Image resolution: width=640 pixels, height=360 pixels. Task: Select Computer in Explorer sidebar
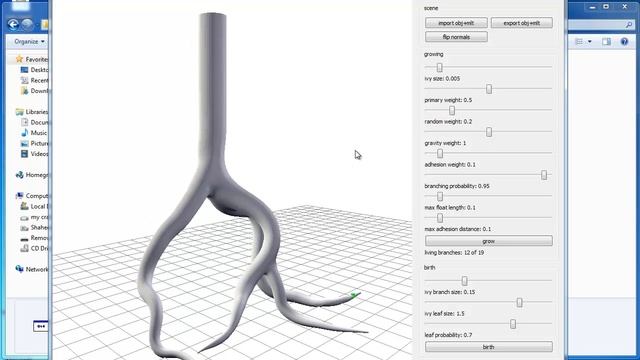tap(32, 196)
